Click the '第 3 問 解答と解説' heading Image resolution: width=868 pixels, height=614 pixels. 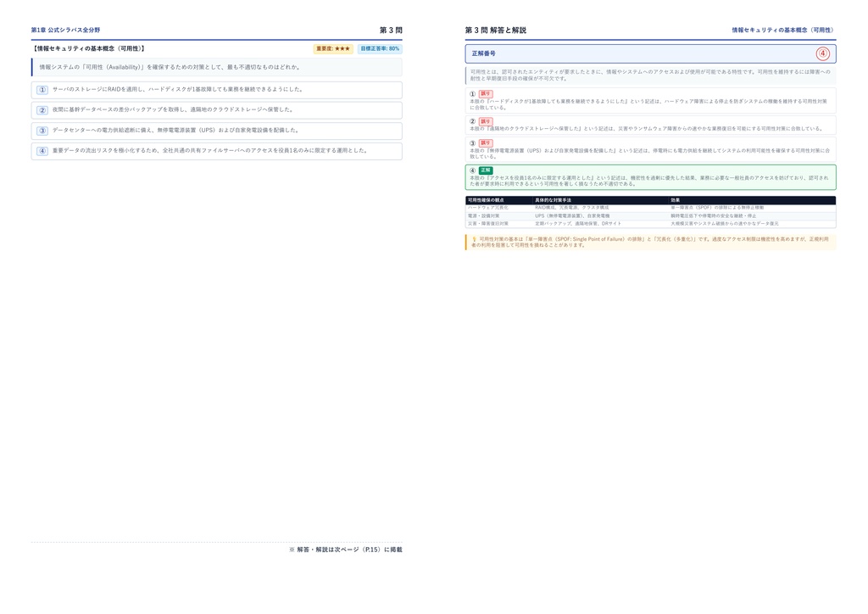coord(495,30)
